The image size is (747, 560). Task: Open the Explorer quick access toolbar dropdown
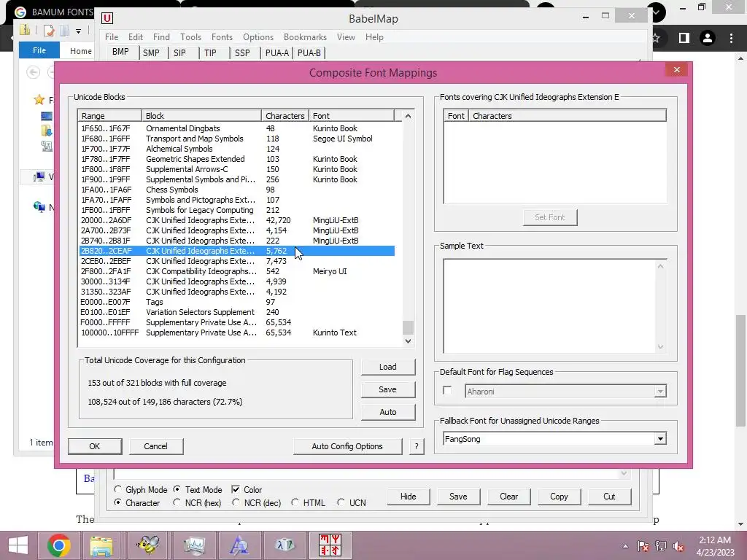click(x=79, y=31)
